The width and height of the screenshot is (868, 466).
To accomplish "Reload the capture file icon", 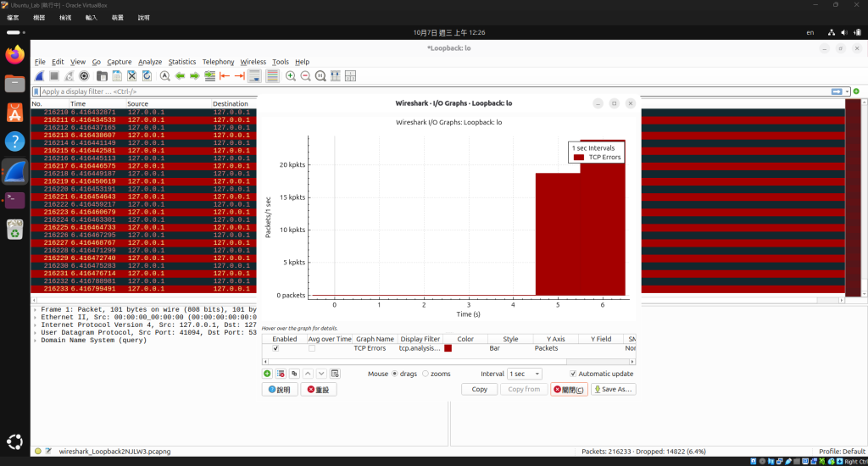I will [147, 75].
